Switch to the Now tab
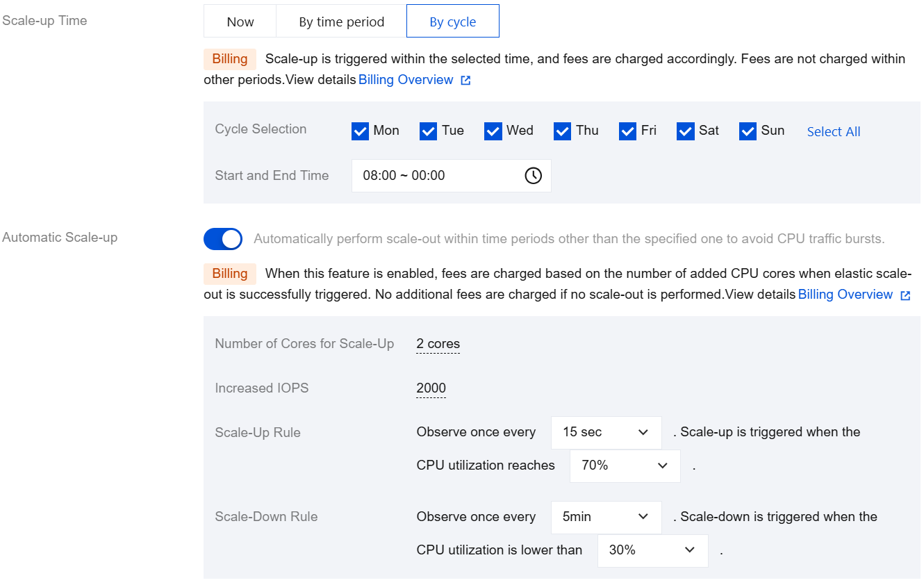The width and height of the screenshot is (924, 585). [240, 22]
